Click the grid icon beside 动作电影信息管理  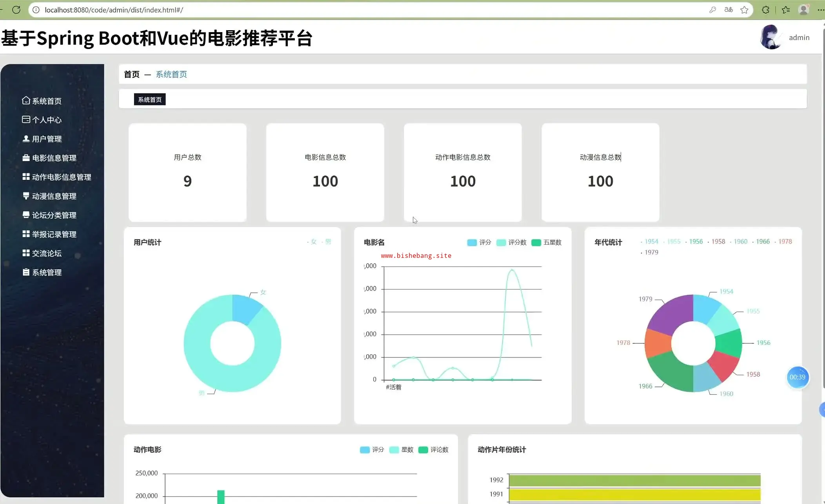tap(26, 177)
